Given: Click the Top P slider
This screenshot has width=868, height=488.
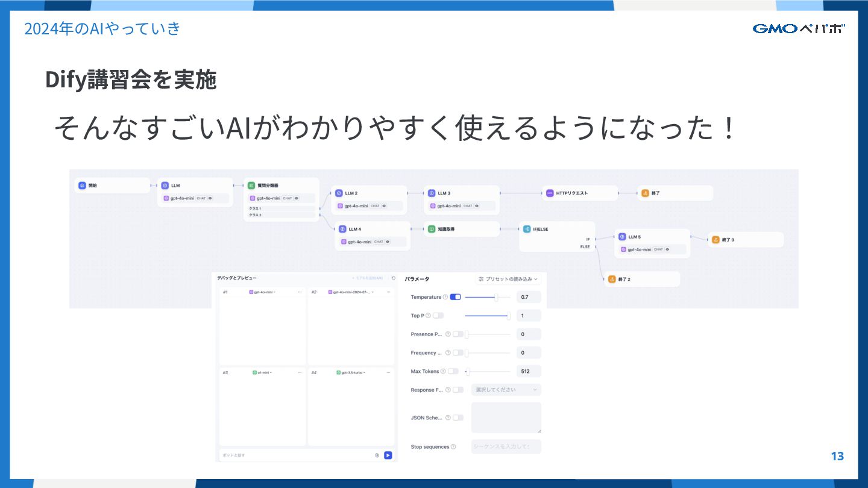Looking at the screenshot, I should coord(488,316).
